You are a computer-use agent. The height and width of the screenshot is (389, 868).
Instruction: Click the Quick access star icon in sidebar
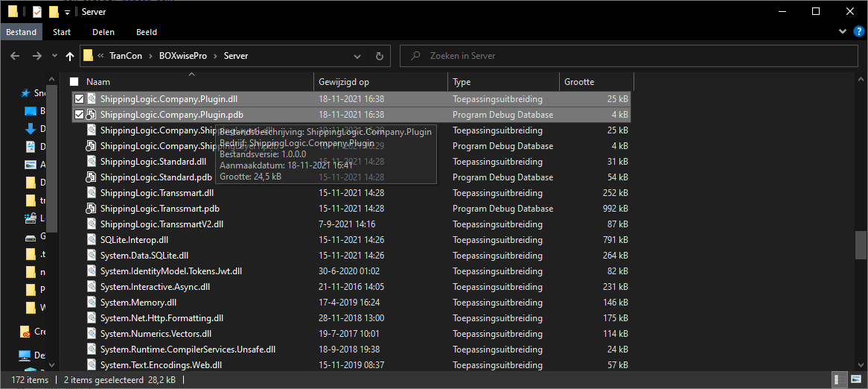(25, 93)
